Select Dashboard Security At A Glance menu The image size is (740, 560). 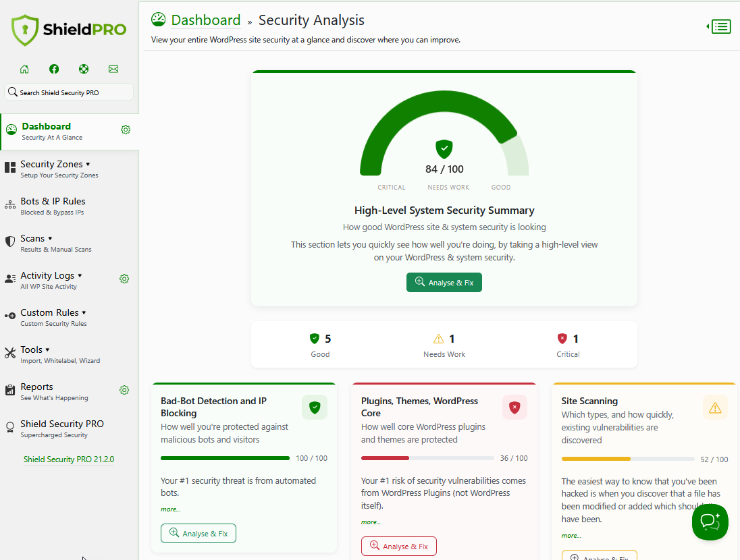point(70,132)
